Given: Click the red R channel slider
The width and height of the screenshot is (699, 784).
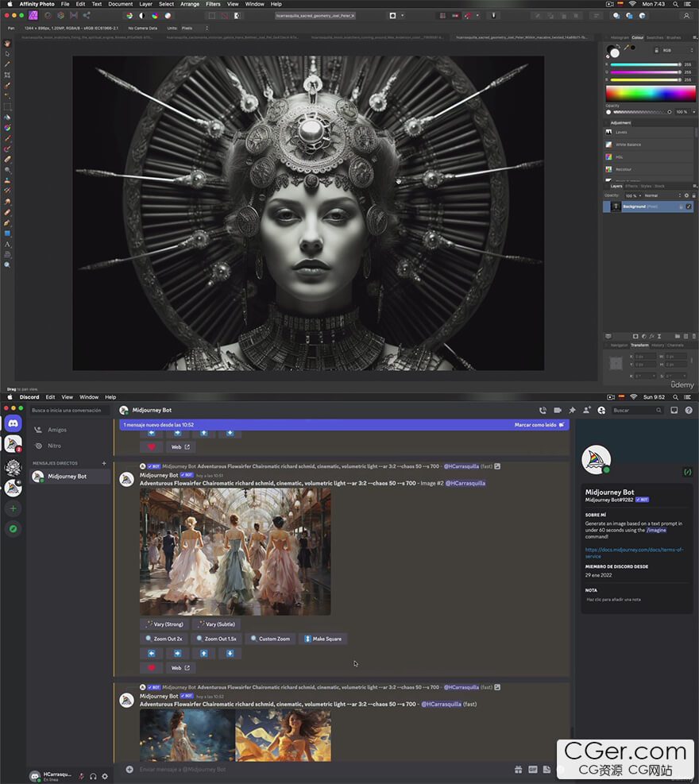Looking at the screenshot, I should point(645,64).
